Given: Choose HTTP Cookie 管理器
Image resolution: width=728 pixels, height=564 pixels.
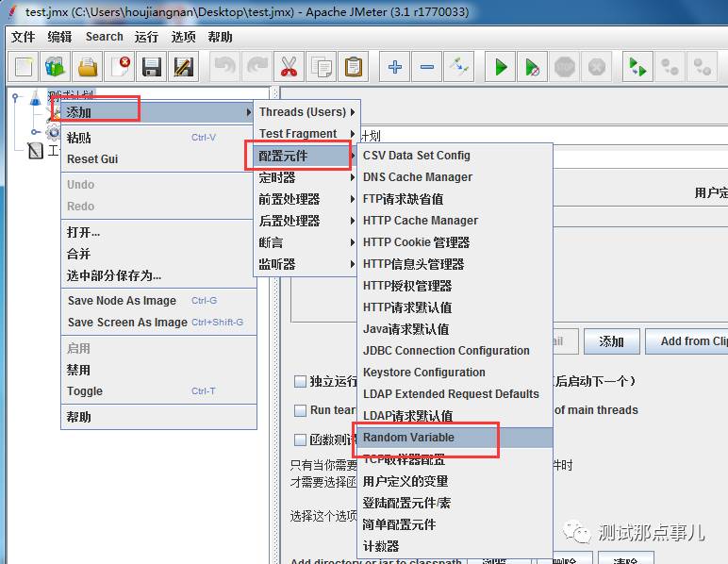Looking at the screenshot, I should (455, 242).
